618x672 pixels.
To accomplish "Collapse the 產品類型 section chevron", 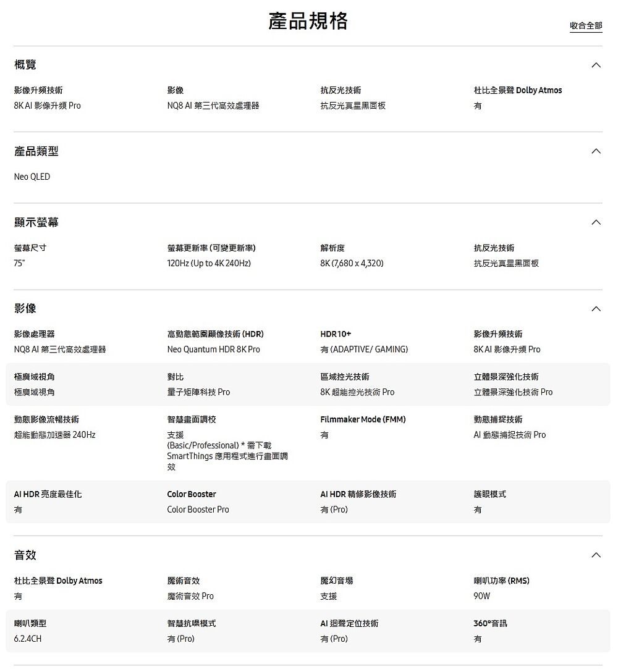I will tap(595, 151).
